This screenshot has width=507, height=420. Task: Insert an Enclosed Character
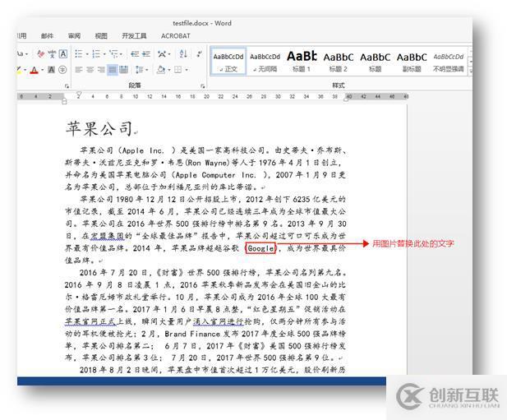[62, 70]
